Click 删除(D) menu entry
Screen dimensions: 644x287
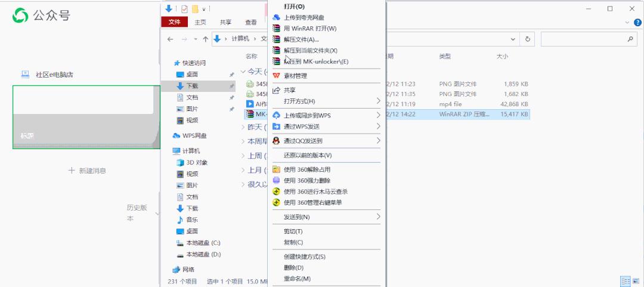(293, 268)
